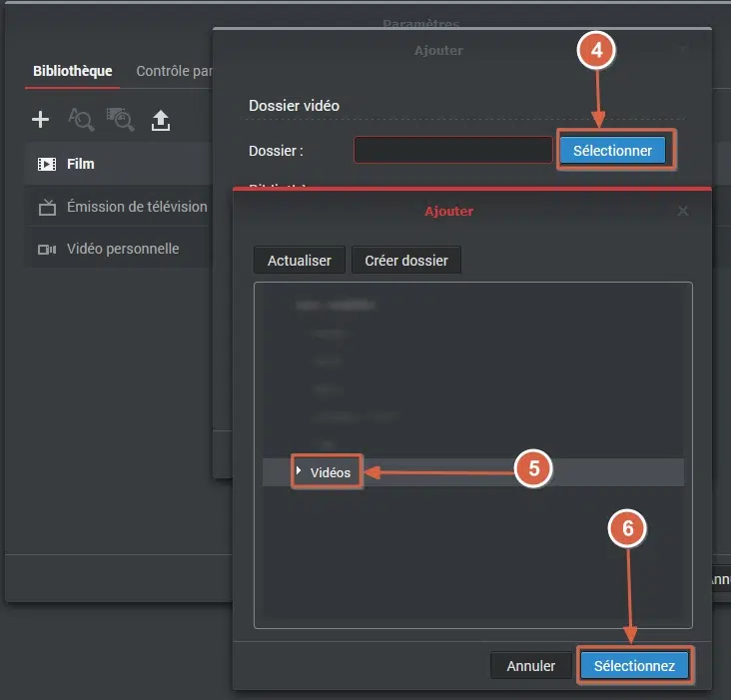Click the camcorder icon for Vidéo personnelle
The width and height of the screenshot is (731, 700).
47,249
